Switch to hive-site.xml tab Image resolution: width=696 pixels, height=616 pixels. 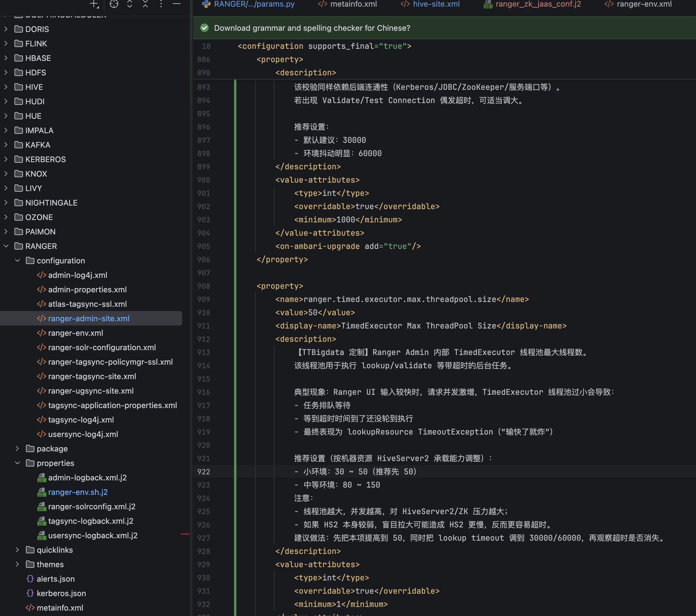[436, 4]
